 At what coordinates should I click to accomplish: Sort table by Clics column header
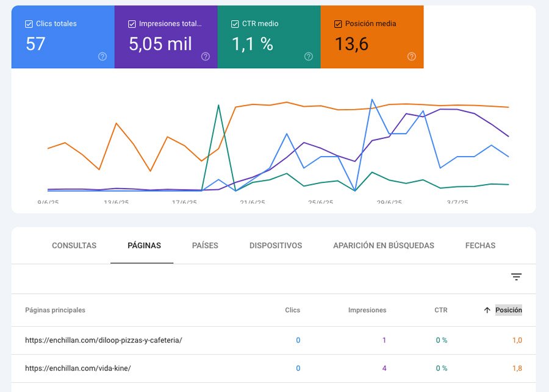pyautogui.click(x=292, y=310)
